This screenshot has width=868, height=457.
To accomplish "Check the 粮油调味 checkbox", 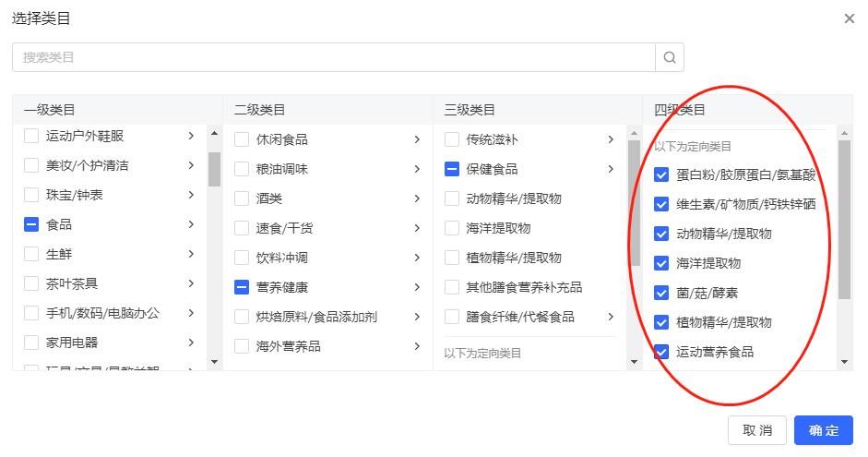I will point(242,169).
